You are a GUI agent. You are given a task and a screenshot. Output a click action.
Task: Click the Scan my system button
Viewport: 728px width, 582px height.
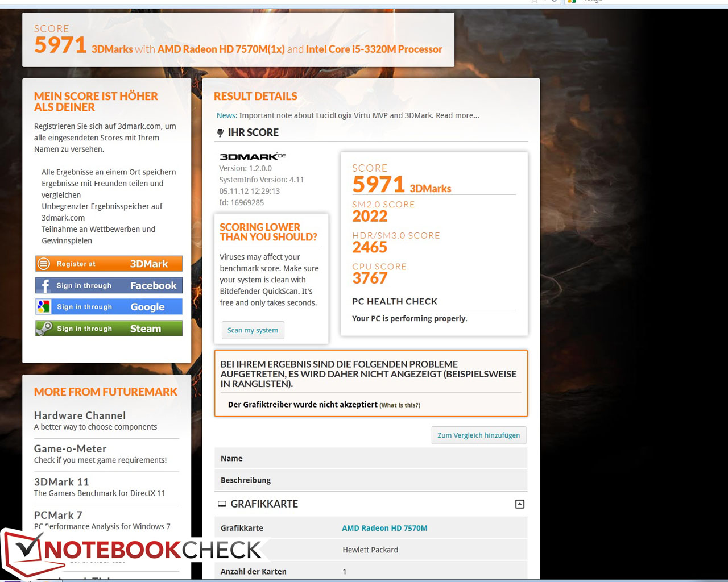pyautogui.click(x=253, y=330)
